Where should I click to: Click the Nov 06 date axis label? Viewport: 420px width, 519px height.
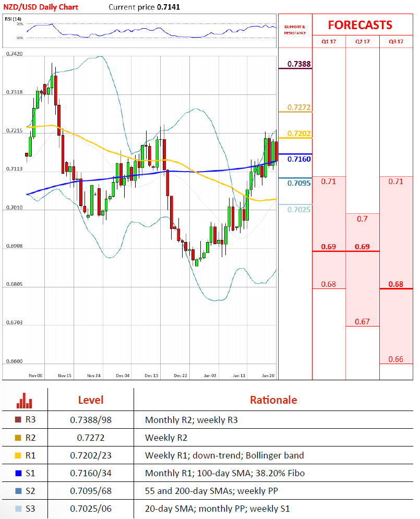(x=35, y=376)
